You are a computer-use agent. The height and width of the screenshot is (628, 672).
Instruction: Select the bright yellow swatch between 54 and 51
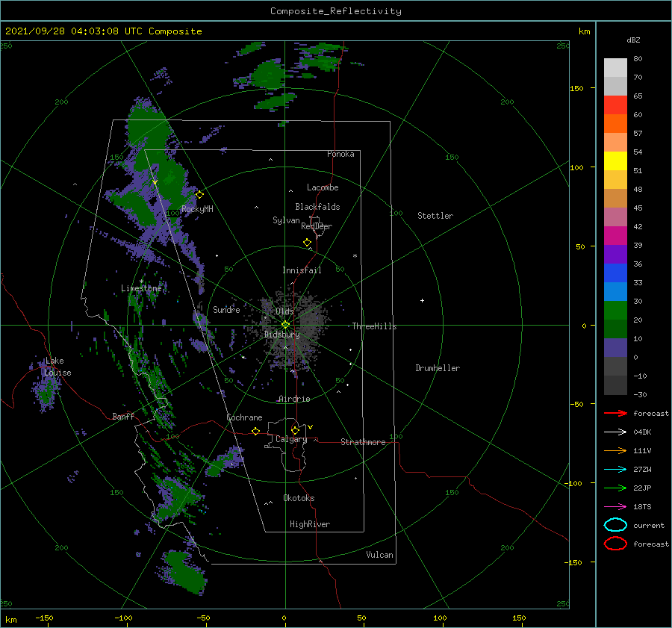(615, 161)
